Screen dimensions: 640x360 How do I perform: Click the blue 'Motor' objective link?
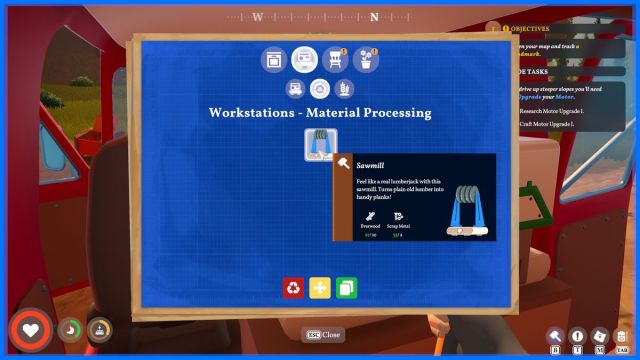[x=564, y=97]
